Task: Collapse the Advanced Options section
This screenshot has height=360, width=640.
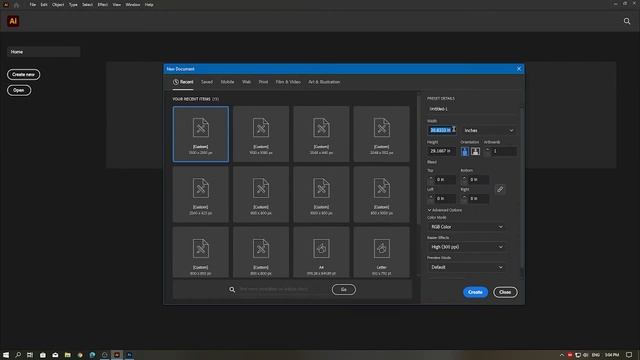Action: pos(444,210)
